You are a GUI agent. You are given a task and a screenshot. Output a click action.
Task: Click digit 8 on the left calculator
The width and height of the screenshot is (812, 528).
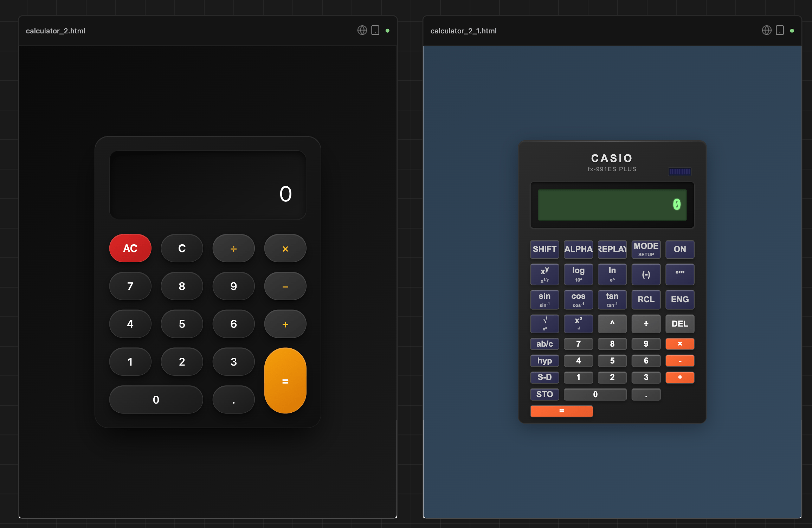[x=182, y=286]
